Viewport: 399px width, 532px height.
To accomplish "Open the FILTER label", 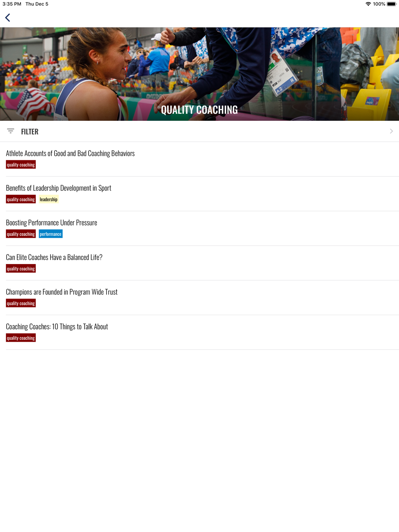I will pos(30,132).
